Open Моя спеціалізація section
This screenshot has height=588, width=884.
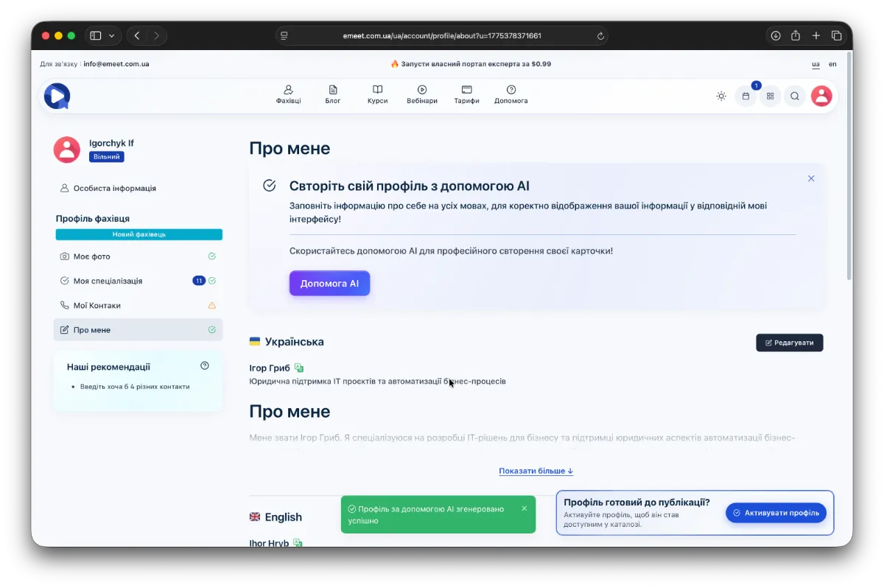tap(108, 281)
